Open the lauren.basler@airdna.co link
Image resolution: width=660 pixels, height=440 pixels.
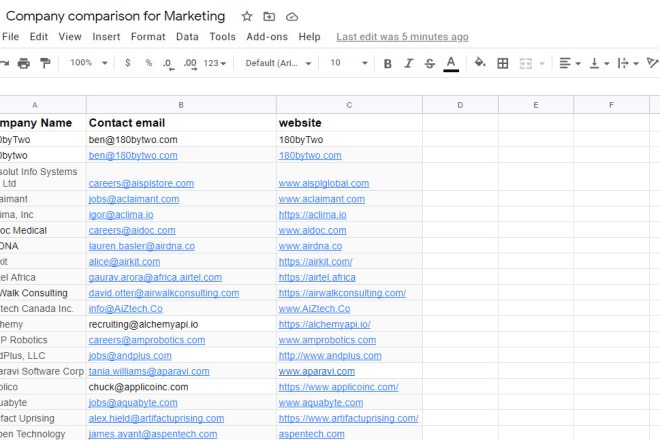[141, 246]
